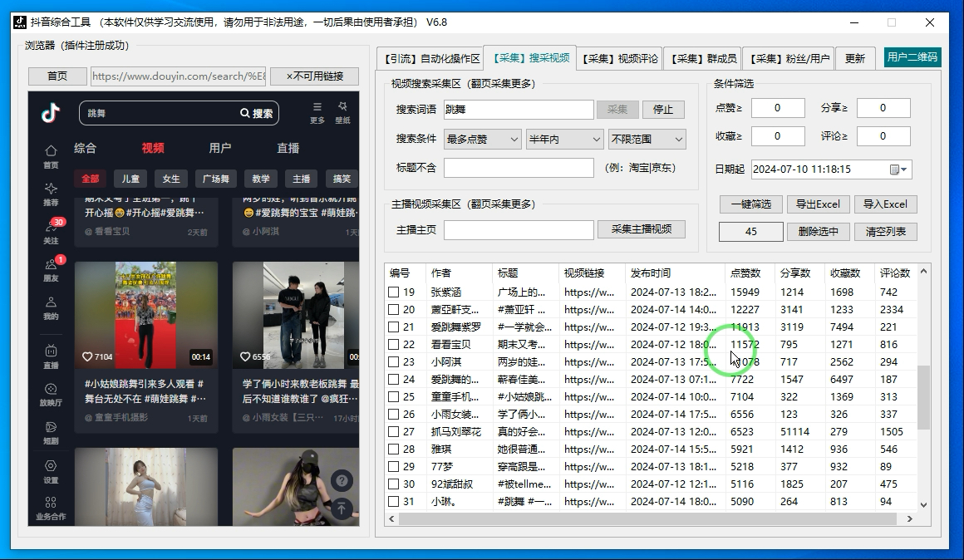The width and height of the screenshot is (964, 560).
Task: Tick the checkbox for row 21 爱跳舞紫罗
Action: pyautogui.click(x=393, y=327)
